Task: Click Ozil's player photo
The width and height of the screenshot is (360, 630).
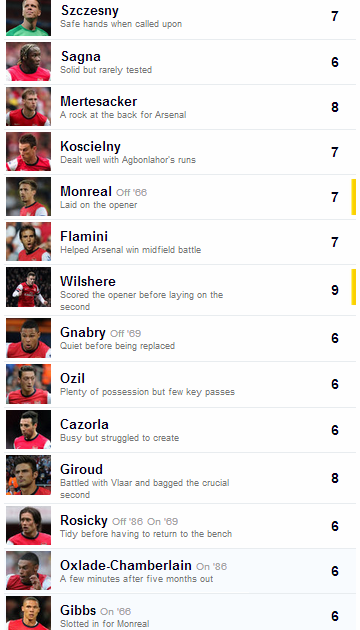Action: [28, 384]
